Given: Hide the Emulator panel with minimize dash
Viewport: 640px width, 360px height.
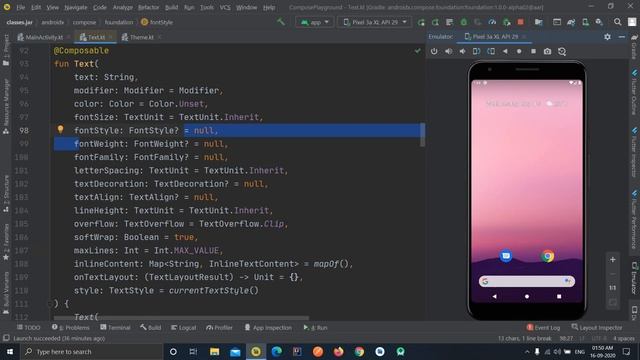Looking at the screenshot, I should pyautogui.click(x=622, y=37).
